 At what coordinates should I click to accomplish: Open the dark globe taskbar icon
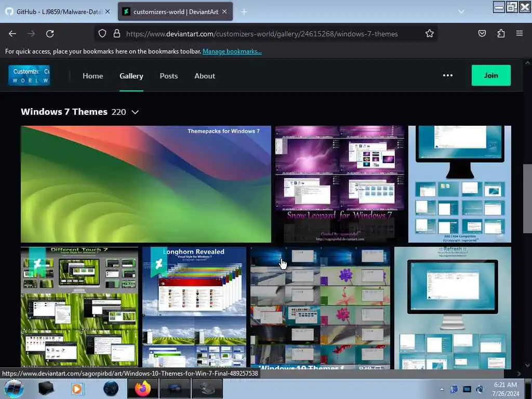111,389
